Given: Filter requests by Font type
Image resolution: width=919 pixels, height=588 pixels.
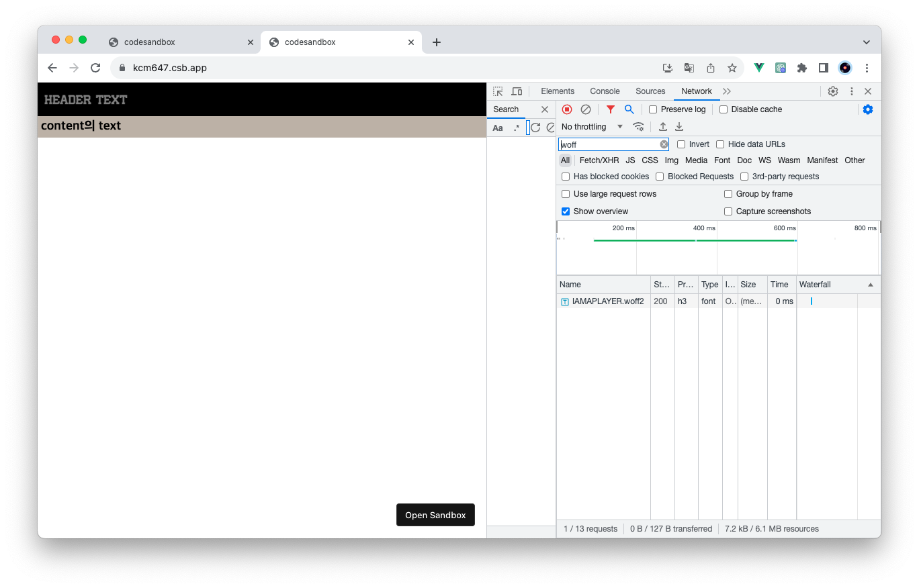Looking at the screenshot, I should point(722,160).
